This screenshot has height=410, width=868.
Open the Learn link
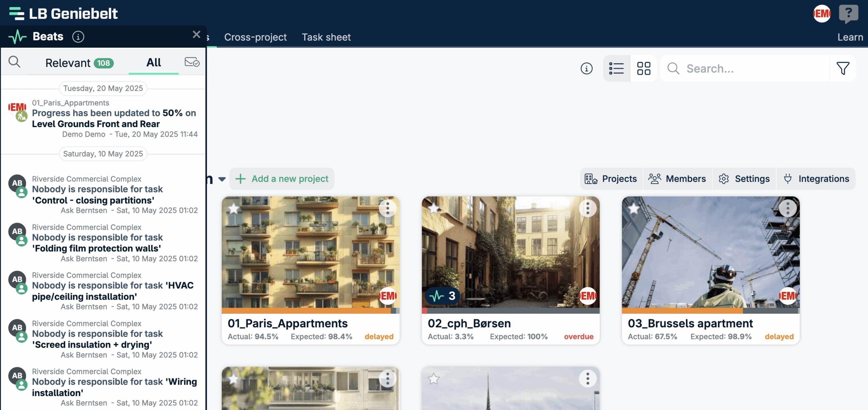point(850,37)
